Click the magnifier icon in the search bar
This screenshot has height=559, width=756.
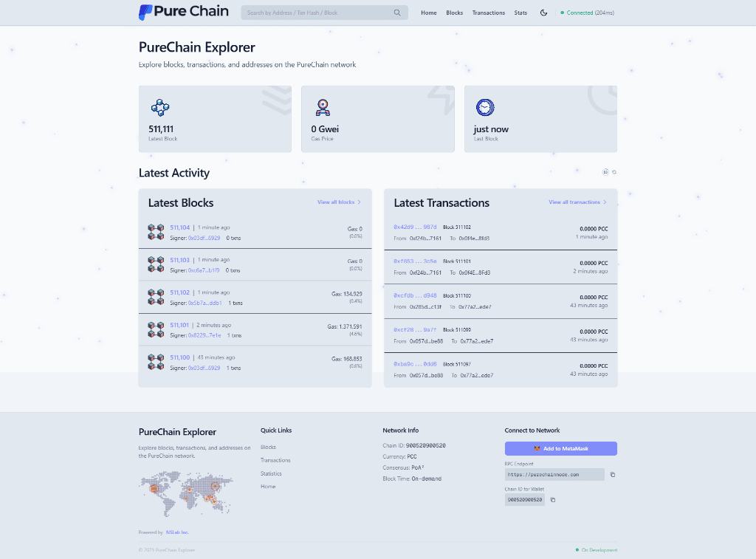point(397,13)
